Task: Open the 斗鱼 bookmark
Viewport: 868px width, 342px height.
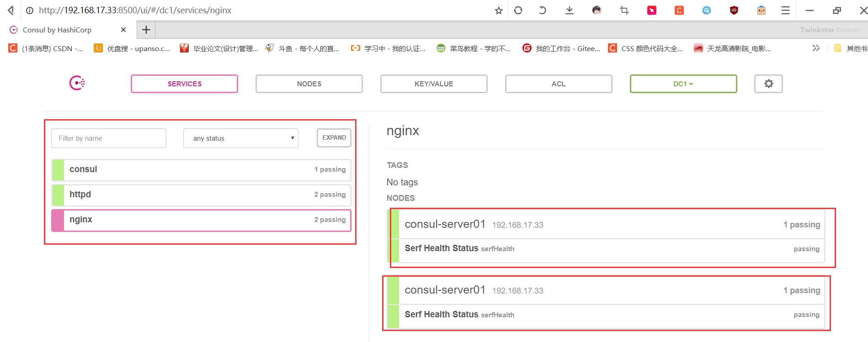Action: click(303, 48)
